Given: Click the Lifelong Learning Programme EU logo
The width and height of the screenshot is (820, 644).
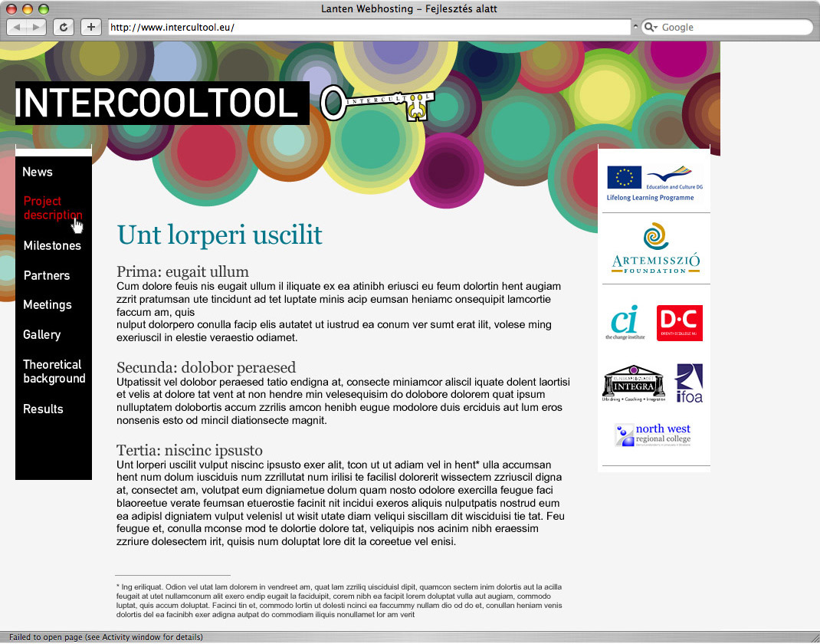Looking at the screenshot, I should click(654, 182).
